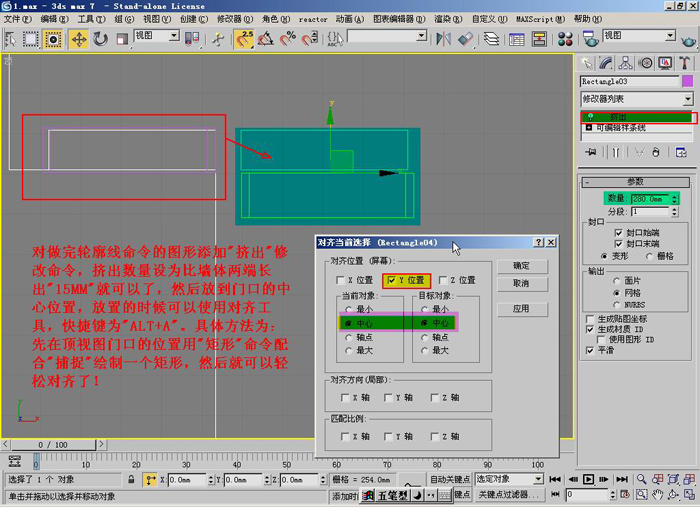Open the Modify panel tab

[x=606, y=63]
